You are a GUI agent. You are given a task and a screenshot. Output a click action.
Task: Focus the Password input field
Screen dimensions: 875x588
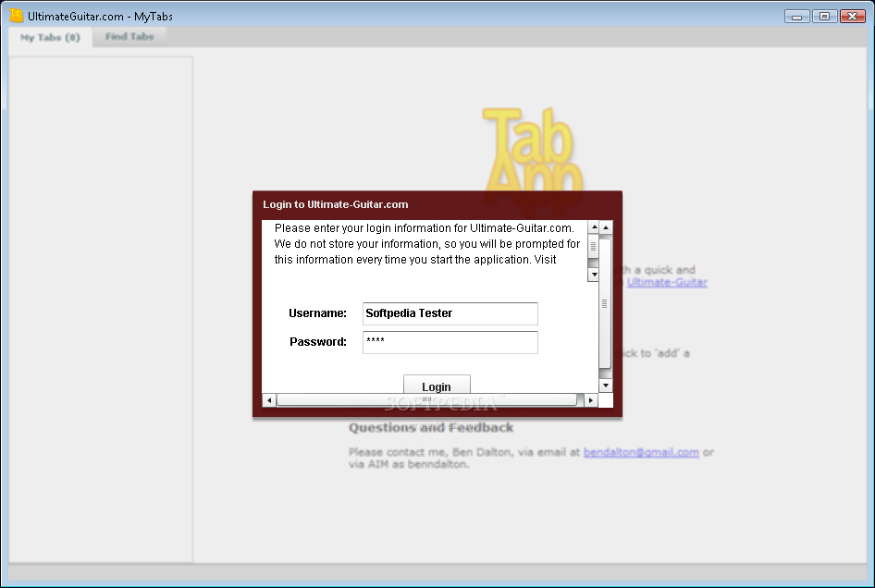(450, 342)
